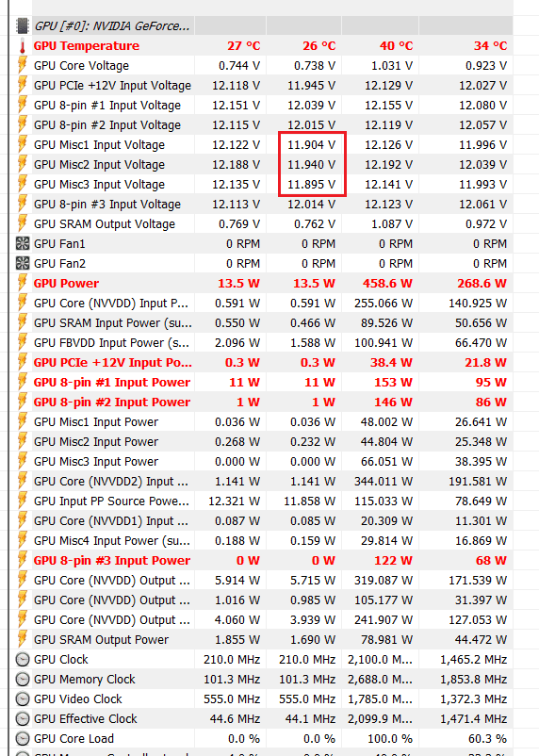Click the 268.6 W average GPU Power value
The height and width of the screenshot is (756, 539).
pyautogui.click(x=482, y=283)
